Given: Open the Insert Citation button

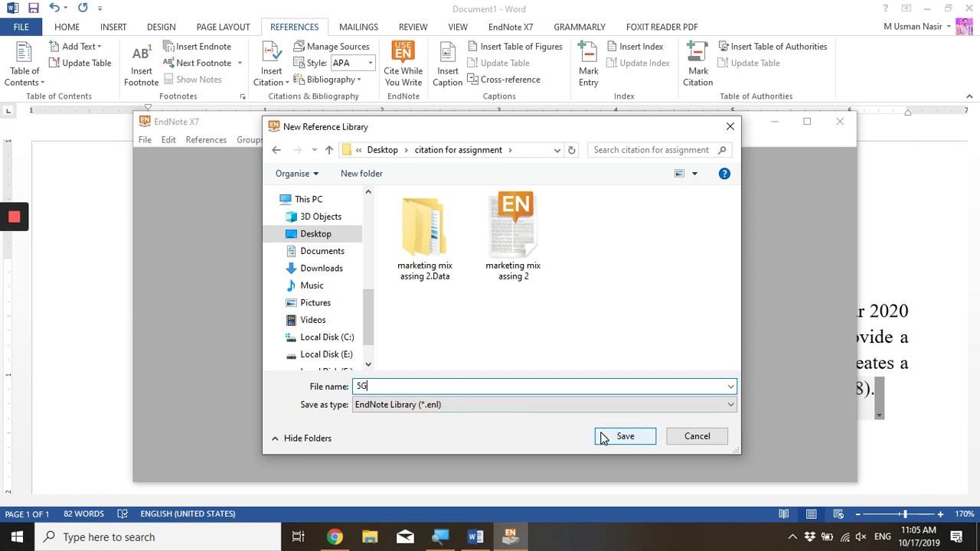Looking at the screenshot, I should click(272, 64).
